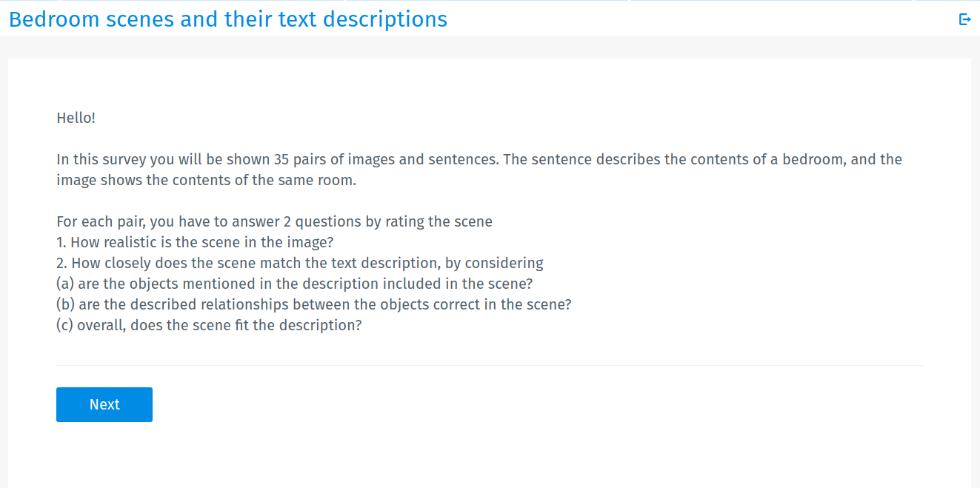
Task: Click the gray margin below the header
Action: [490, 47]
